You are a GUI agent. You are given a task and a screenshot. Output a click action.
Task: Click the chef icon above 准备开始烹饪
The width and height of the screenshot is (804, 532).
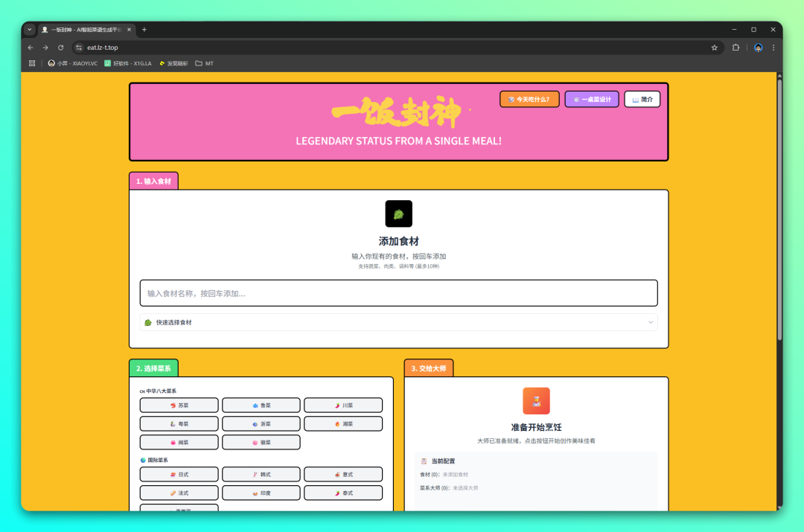tap(536, 401)
